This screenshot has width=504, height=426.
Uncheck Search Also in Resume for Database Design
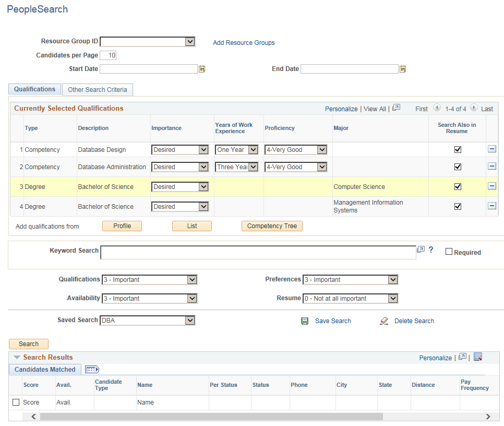click(x=458, y=149)
